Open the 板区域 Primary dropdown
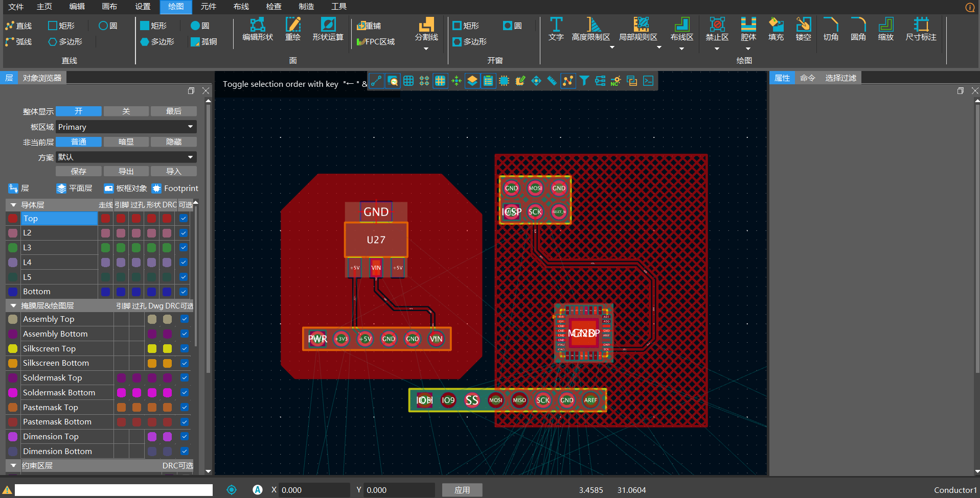980x498 pixels. (126, 127)
